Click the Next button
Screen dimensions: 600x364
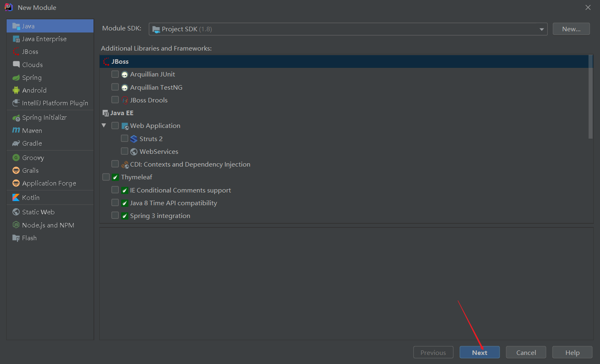point(480,352)
